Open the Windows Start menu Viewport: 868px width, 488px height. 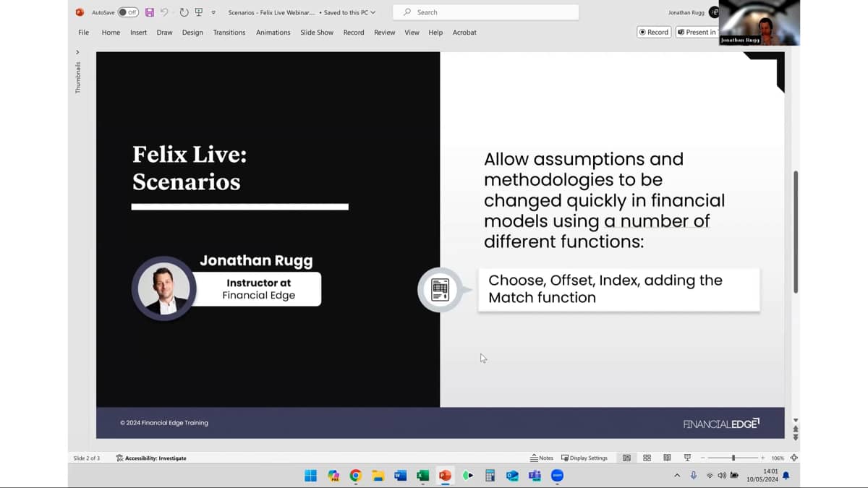pyautogui.click(x=310, y=475)
